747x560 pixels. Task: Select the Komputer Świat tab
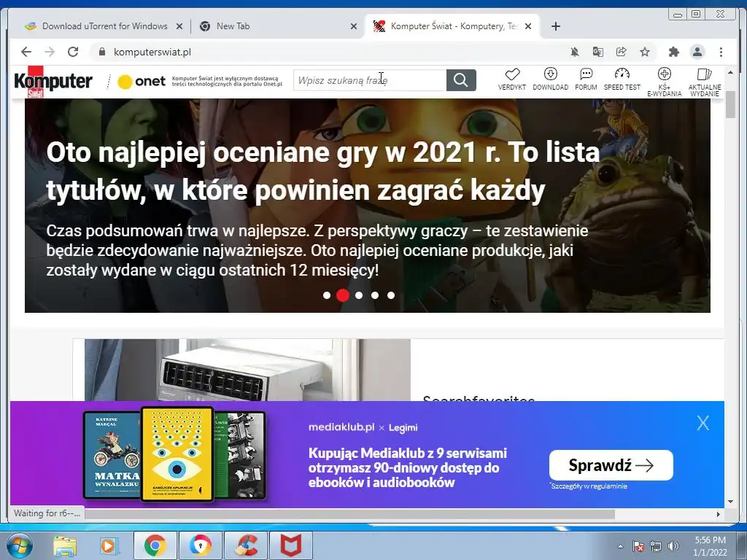(452, 26)
